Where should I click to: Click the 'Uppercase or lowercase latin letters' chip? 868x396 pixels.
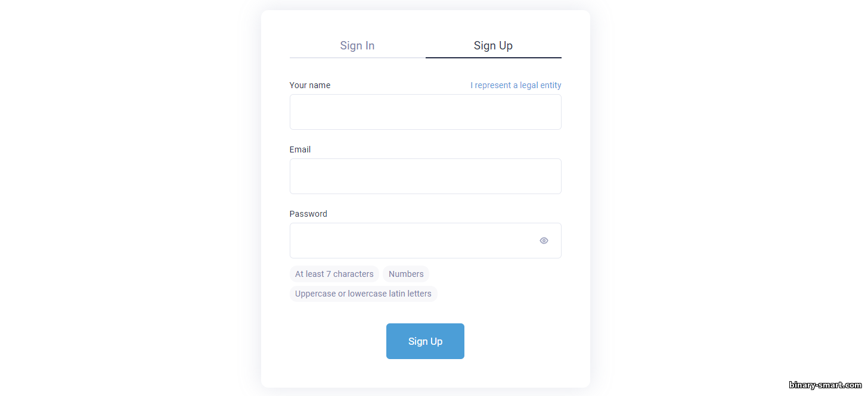click(363, 294)
